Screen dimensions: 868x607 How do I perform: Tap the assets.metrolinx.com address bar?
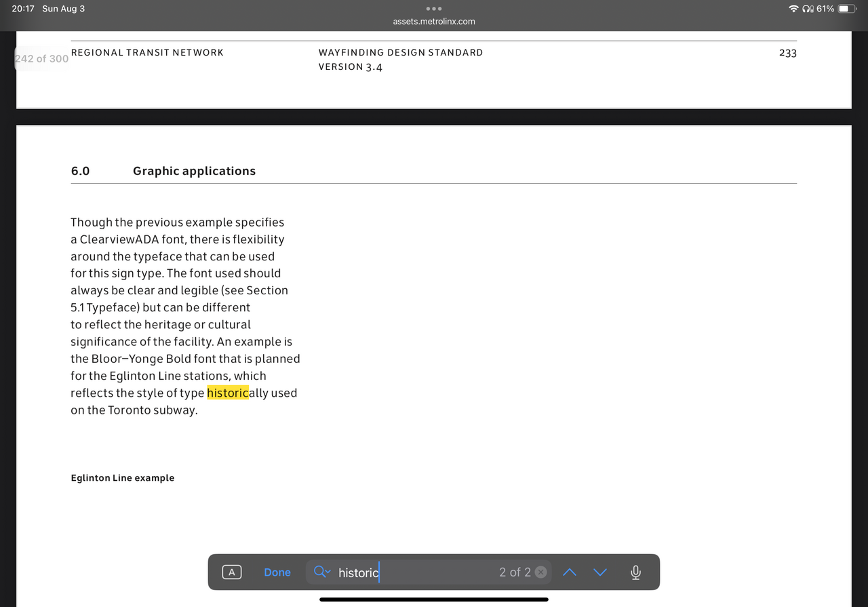(434, 22)
